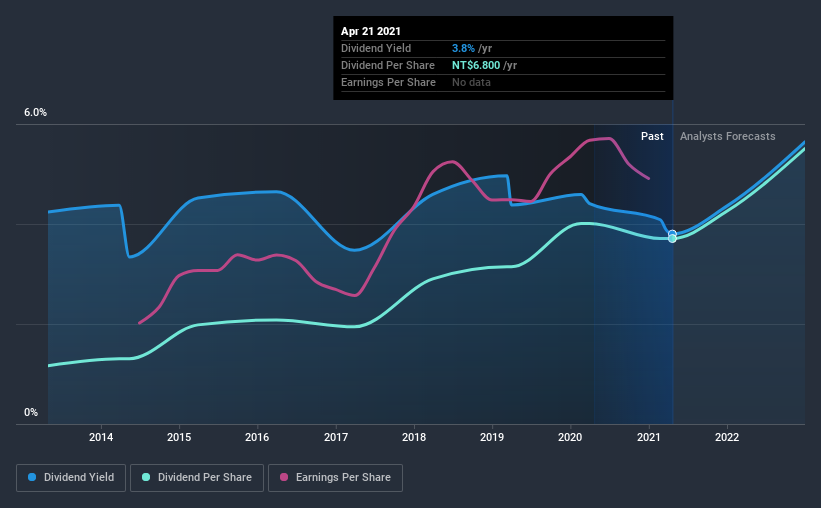Select the blue Dividend Yield data point marker

point(672,234)
